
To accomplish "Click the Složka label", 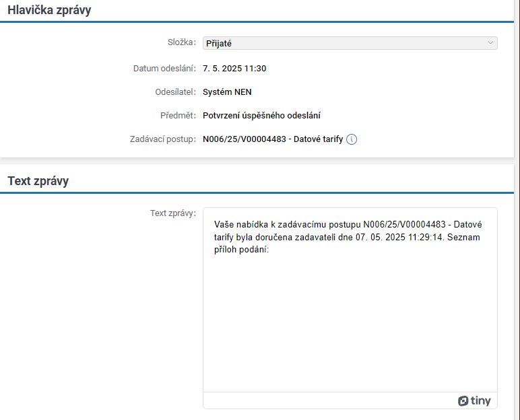I will tap(182, 42).
